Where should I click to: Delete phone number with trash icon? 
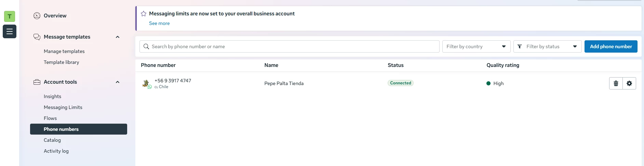616,83
